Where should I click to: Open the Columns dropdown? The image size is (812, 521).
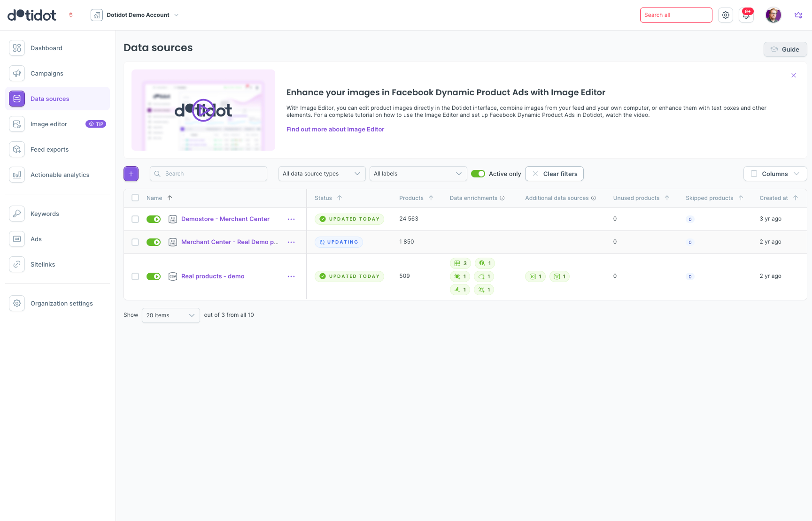(775, 174)
